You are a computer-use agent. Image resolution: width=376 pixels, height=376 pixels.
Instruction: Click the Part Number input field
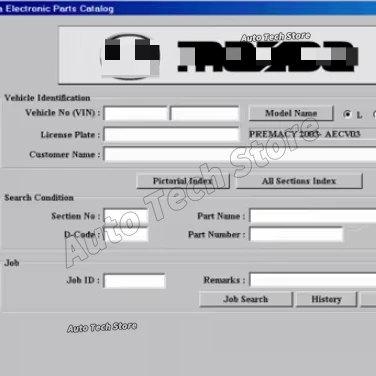(296, 234)
